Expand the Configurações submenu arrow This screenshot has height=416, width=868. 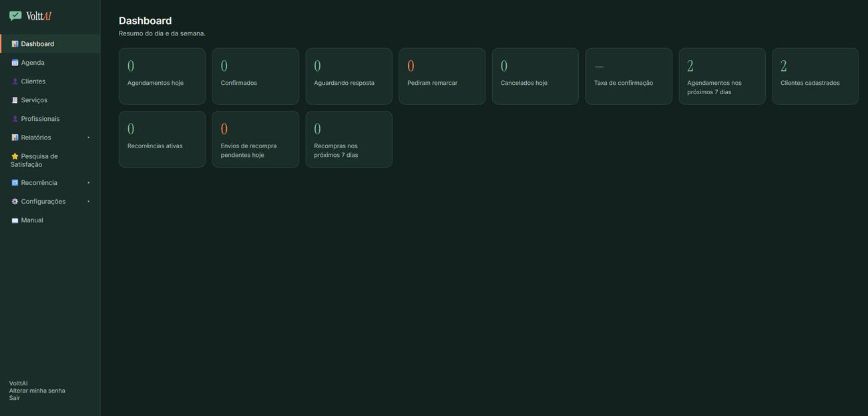(88, 202)
